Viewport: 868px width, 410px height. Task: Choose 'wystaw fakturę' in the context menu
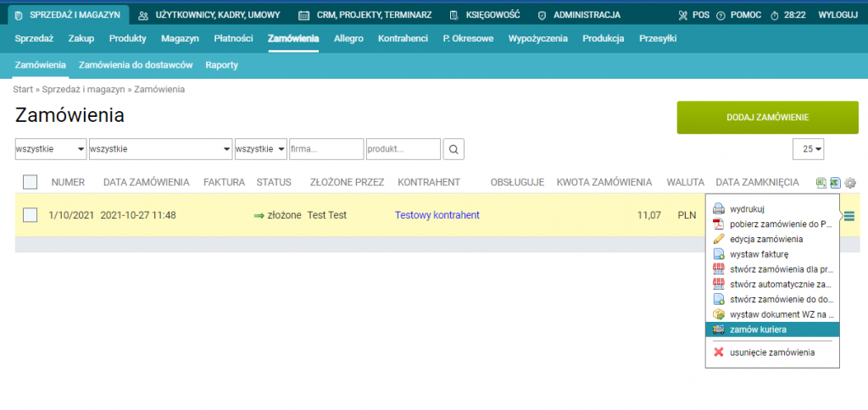(x=759, y=253)
